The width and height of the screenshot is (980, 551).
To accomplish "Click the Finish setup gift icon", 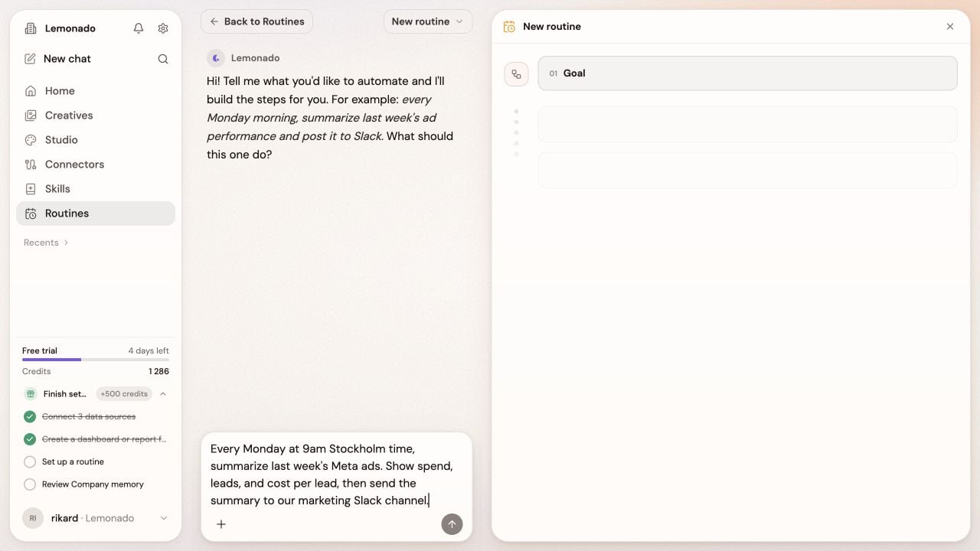I will coord(30,394).
